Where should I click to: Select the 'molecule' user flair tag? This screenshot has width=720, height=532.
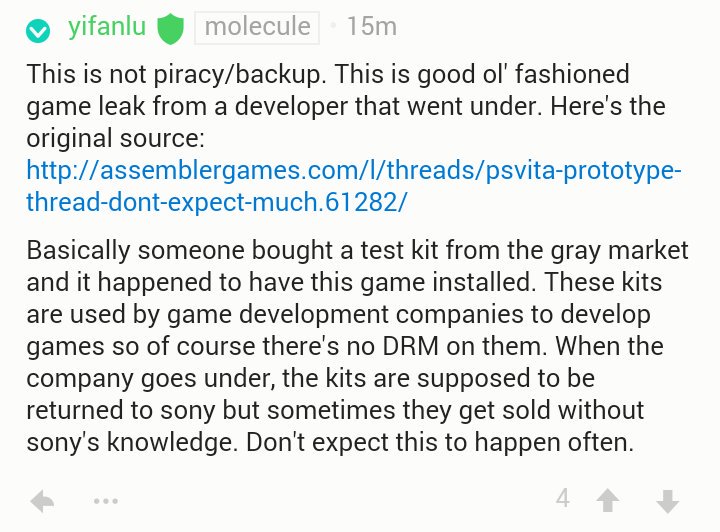tap(257, 28)
